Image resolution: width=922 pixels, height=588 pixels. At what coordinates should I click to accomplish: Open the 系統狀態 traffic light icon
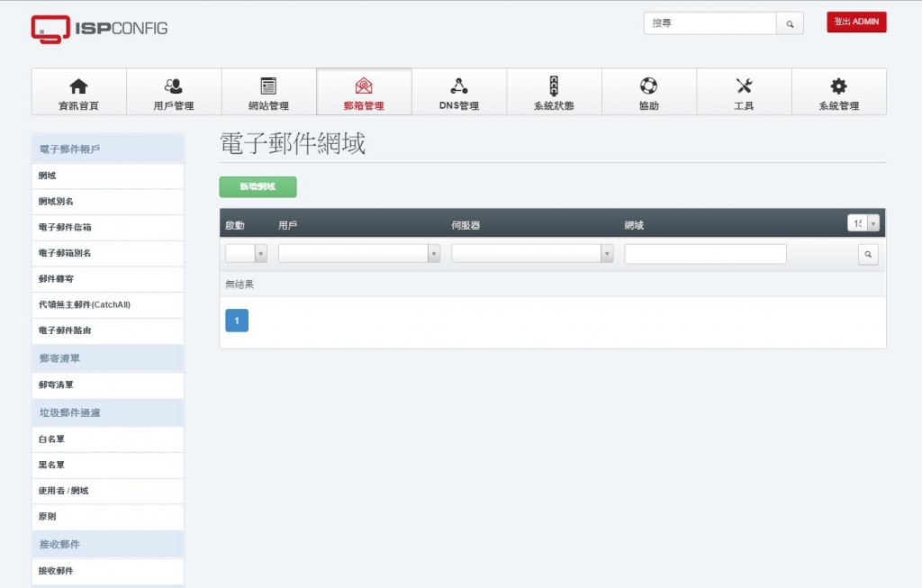[554, 86]
